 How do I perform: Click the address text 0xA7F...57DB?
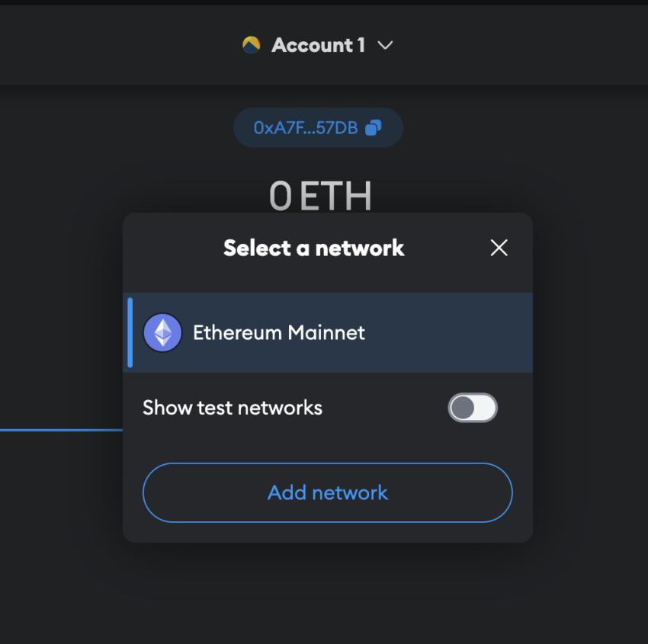tap(306, 127)
